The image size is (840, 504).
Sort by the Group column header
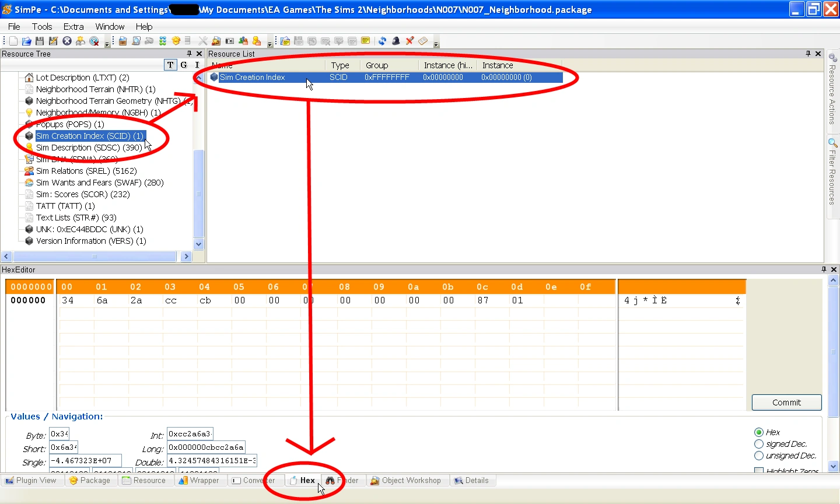coord(389,65)
